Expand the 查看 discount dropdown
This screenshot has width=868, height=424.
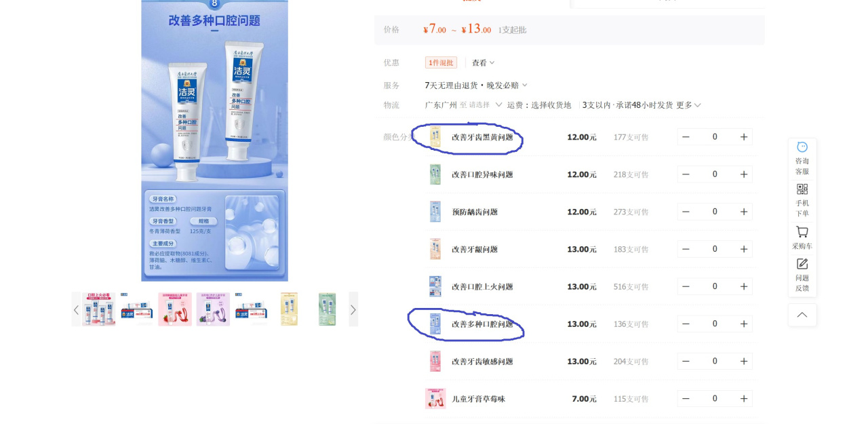pos(483,62)
